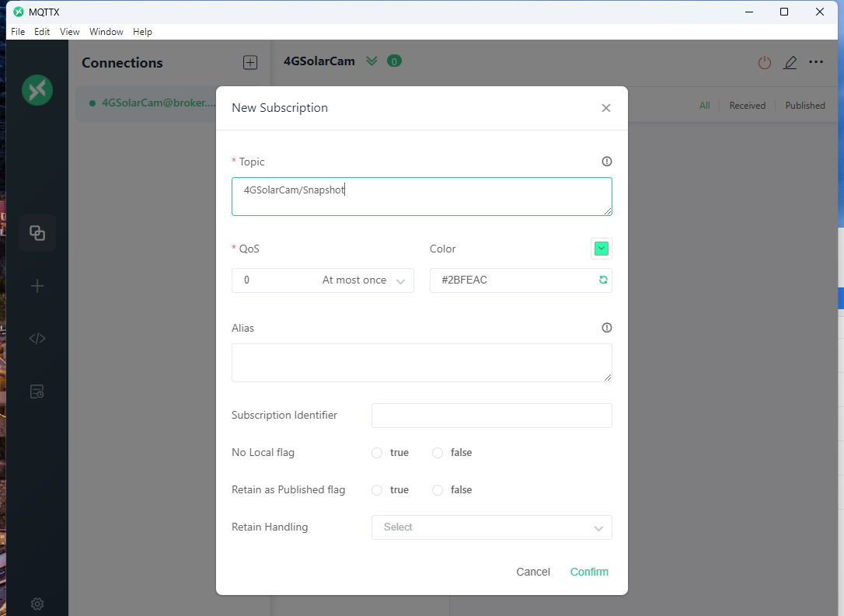Viewport: 844px width, 616px height.
Task: Click the add connection plus box icon
Action: pyautogui.click(x=250, y=62)
